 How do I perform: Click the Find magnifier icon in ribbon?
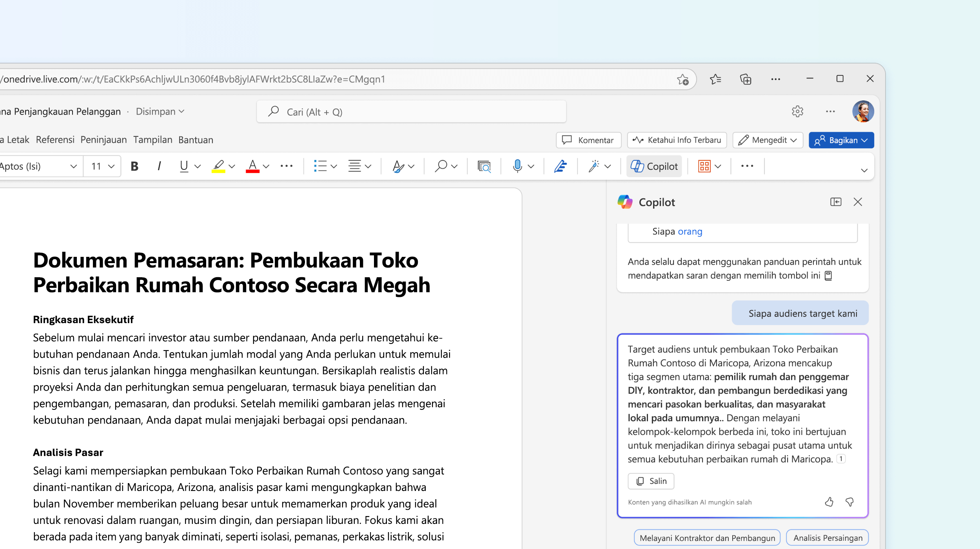click(x=441, y=166)
